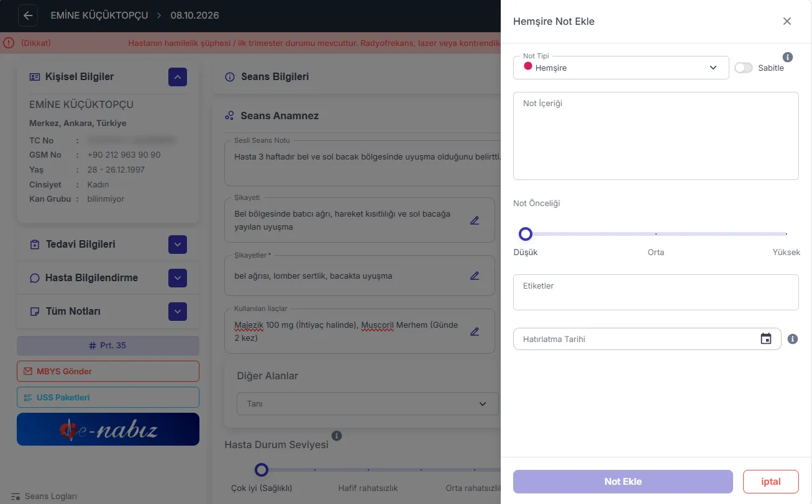The image size is (812, 504).
Task: Click the Hasta Bilgilendirme speech bubble icon
Action: [x=35, y=278]
